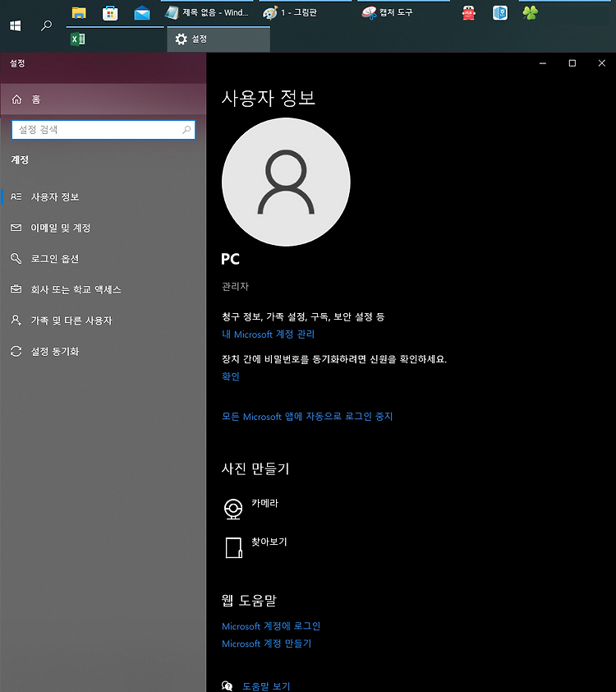The height and width of the screenshot is (692, 616).
Task: Switch to the 1 - 그림판 Paint window
Action: pyautogui.click(x=306, y=13)
